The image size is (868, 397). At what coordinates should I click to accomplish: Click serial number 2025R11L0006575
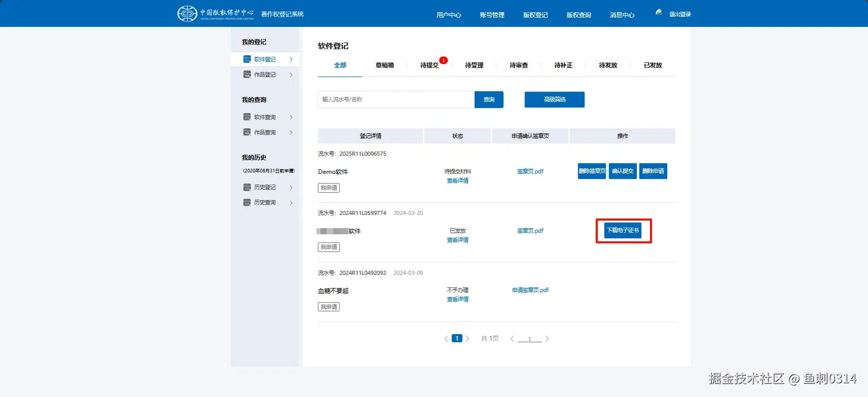click(x=363, y=154)
